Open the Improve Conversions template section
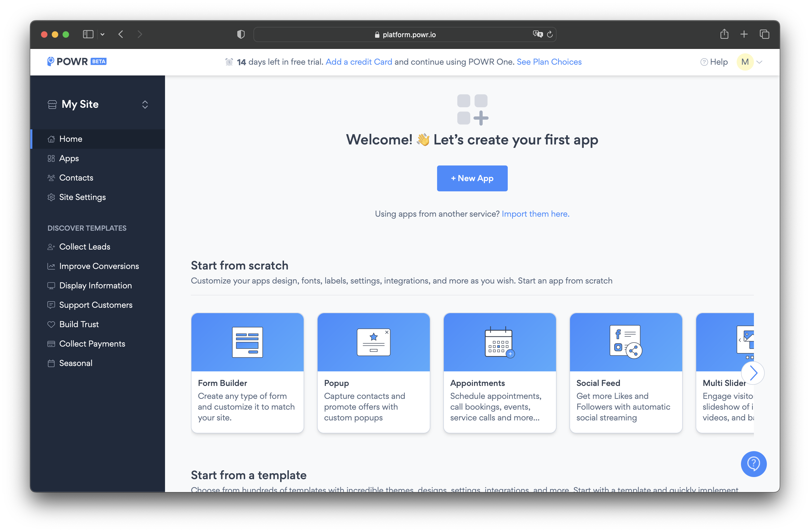This screenshot has height=532, width=810. (99, 266)
